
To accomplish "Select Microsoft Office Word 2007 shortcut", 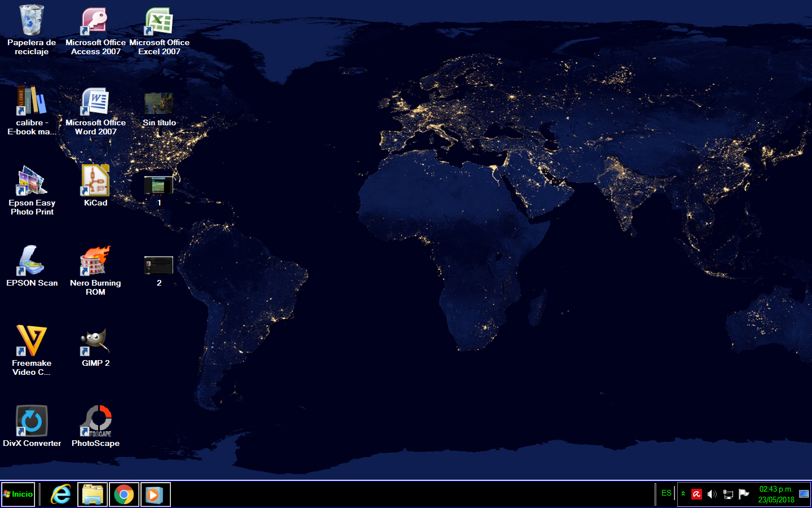I will (x=95, y=110).
